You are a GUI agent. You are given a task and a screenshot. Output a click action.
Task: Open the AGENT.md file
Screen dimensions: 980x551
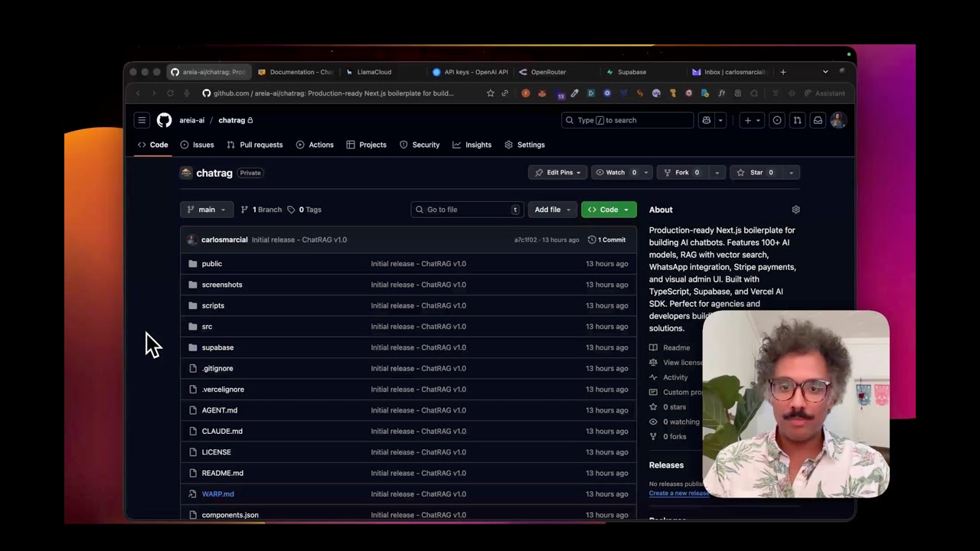coord(220,410)
